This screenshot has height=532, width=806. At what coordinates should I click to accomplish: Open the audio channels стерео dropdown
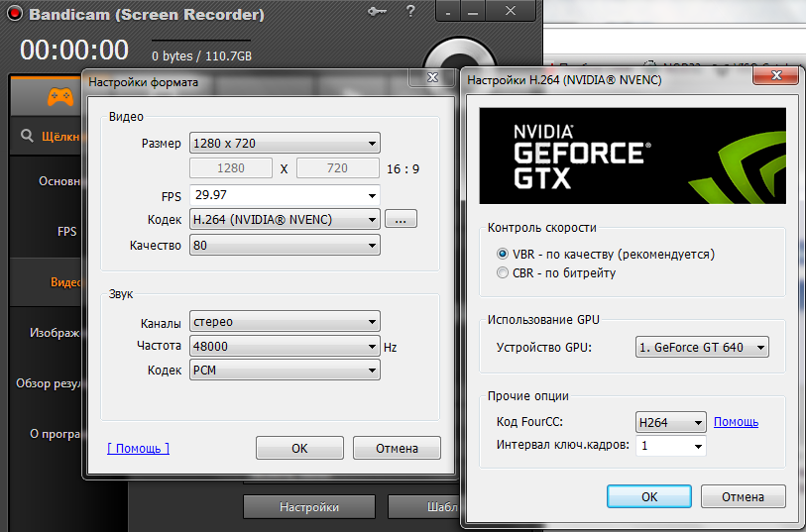pyautogui.click(x=285, y=321)
